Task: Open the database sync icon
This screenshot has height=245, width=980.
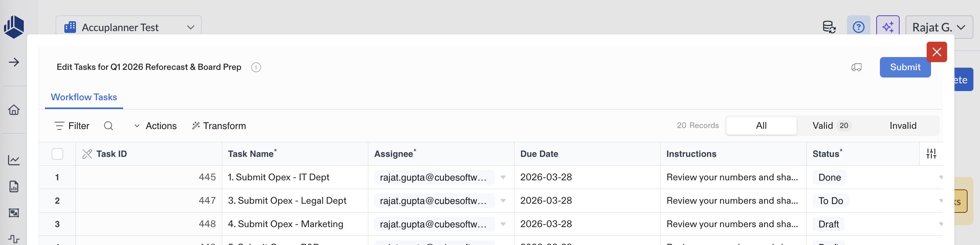Action: click(829, 27)
